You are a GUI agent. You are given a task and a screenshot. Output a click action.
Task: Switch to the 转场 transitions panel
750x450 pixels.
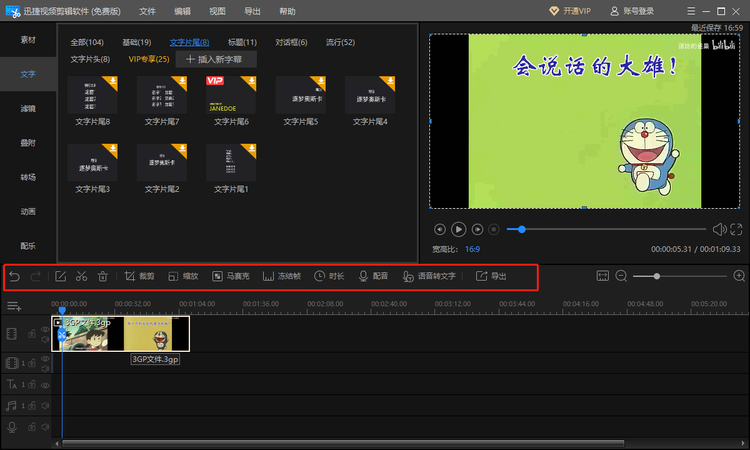[28, 177]
